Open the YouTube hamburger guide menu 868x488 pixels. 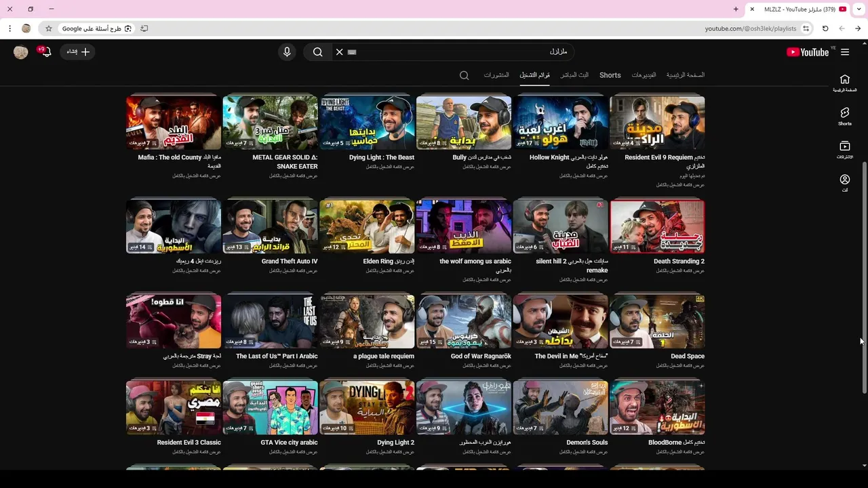click(845, 52)
